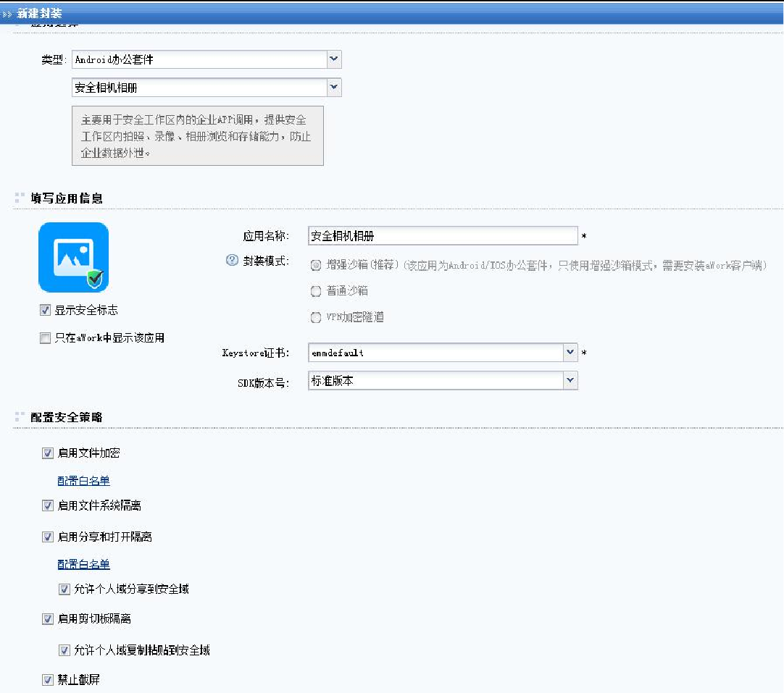Toggle 启用文件系统隔离 checkbox
This screenshot has width=784, height=693.
tap(48, 505)
